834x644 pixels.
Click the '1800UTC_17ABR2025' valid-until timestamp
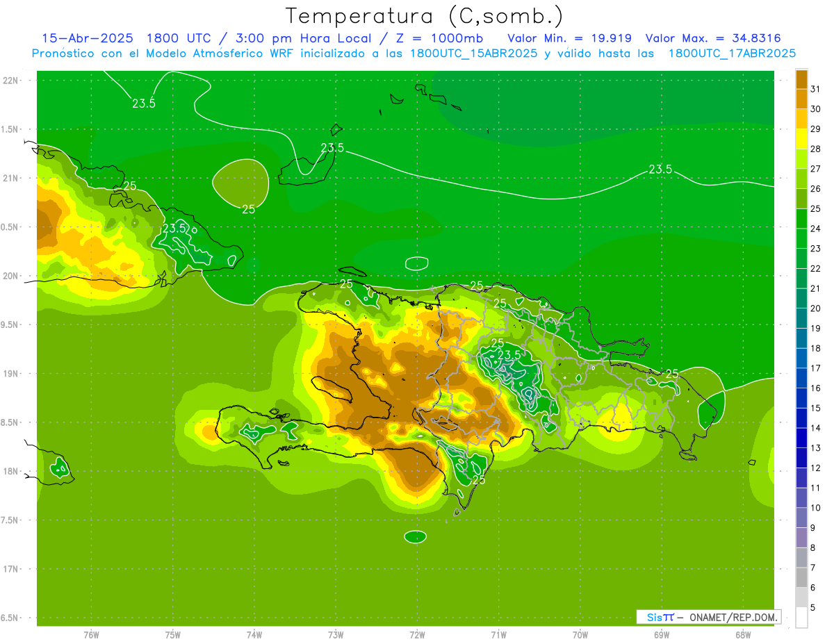pyautogui.click(x=732, y=53)
